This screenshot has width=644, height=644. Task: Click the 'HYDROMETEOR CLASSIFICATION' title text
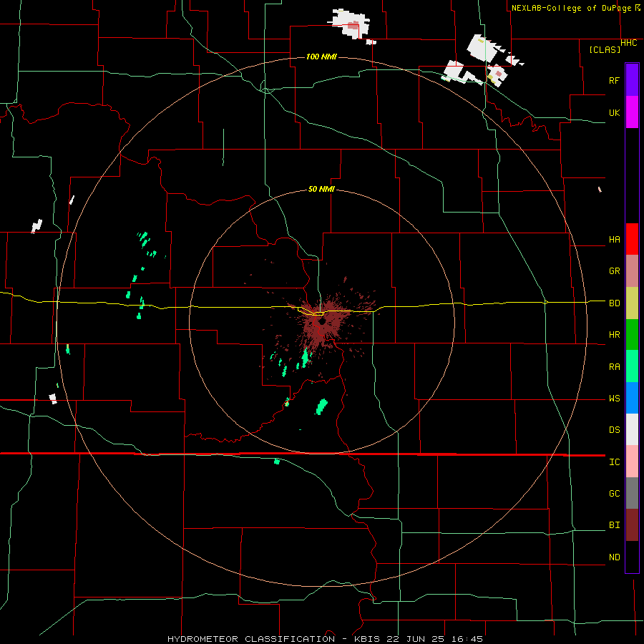tap(251, 639)
